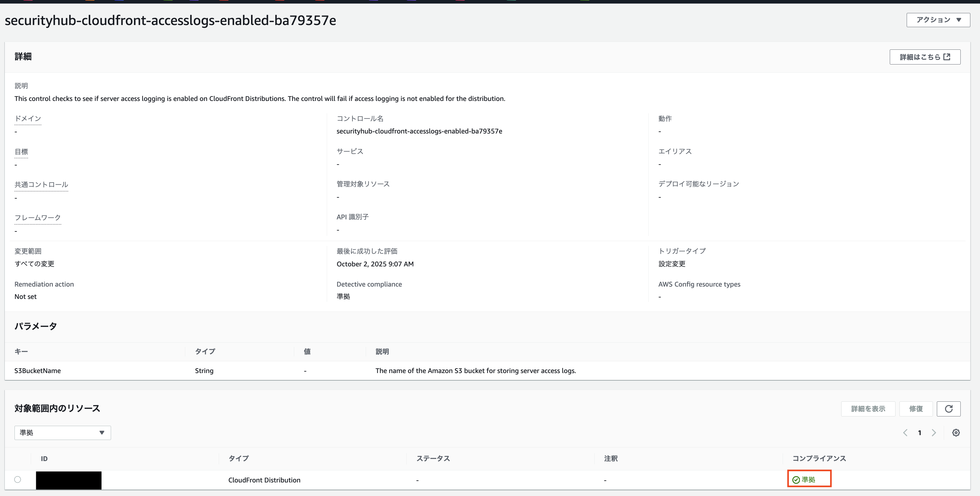Viewport: 980px width, 496px height.
Task: Click external link icon on 詳細はこちら
Action: point(947,57)
